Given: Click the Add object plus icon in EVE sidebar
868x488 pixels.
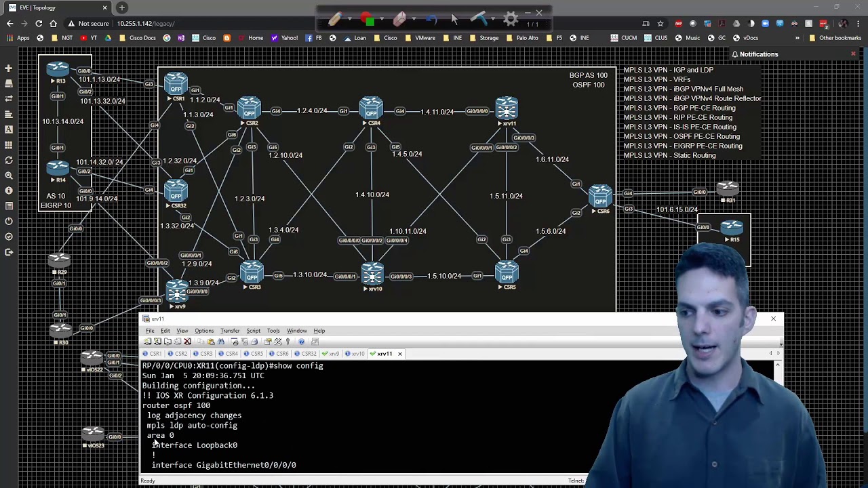Looking at the screenshot, I should point(8,68).
